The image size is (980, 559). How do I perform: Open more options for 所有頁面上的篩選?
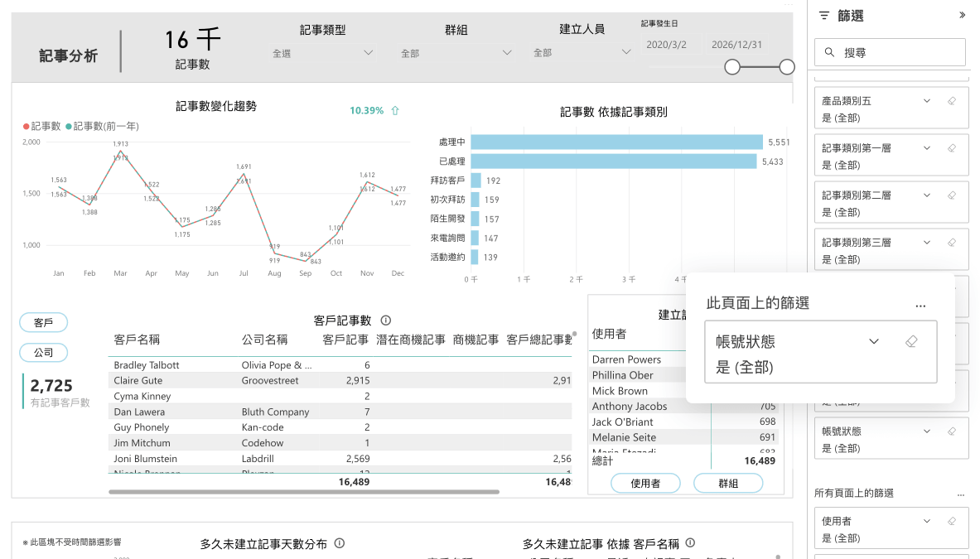pos(961,494)
